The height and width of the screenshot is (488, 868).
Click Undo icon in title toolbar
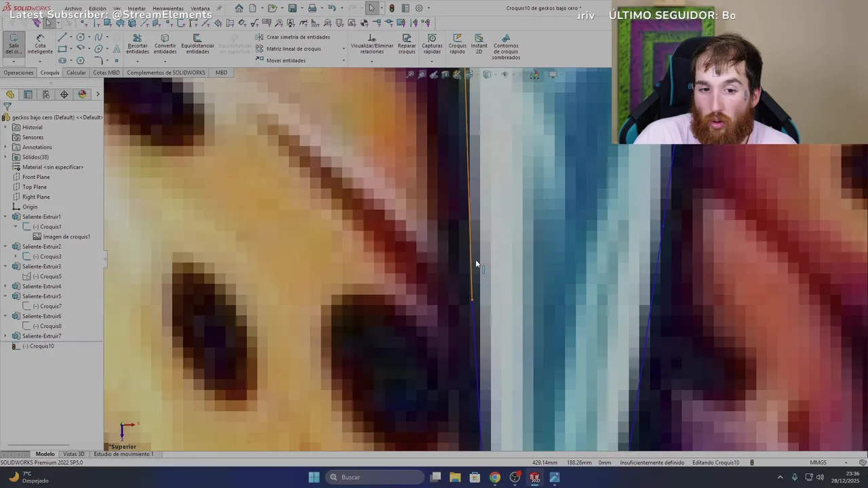(332, 8)
